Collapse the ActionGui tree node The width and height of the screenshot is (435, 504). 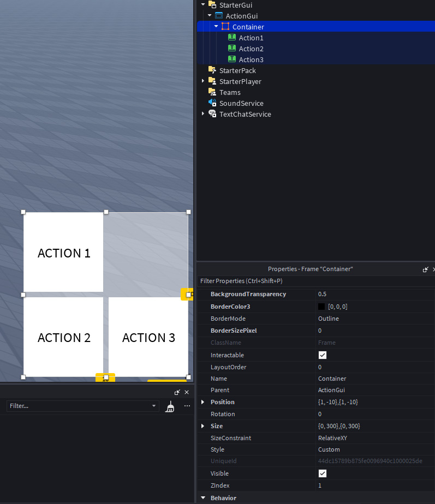click(210, 15)
